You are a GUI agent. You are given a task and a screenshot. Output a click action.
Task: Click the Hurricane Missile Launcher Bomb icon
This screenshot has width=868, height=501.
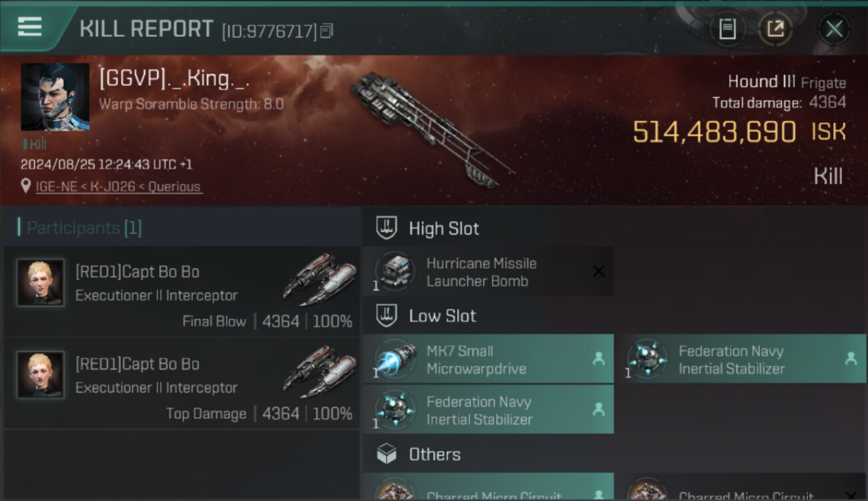[x=395, y=271]
